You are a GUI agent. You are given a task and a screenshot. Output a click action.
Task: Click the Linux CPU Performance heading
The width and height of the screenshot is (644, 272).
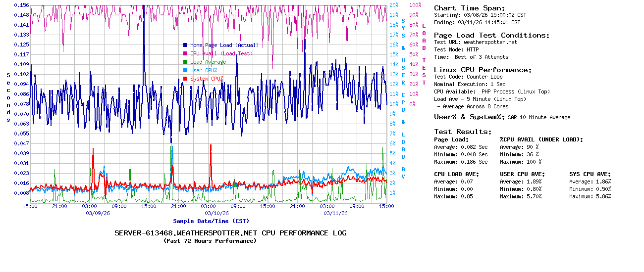pos(483,70)
